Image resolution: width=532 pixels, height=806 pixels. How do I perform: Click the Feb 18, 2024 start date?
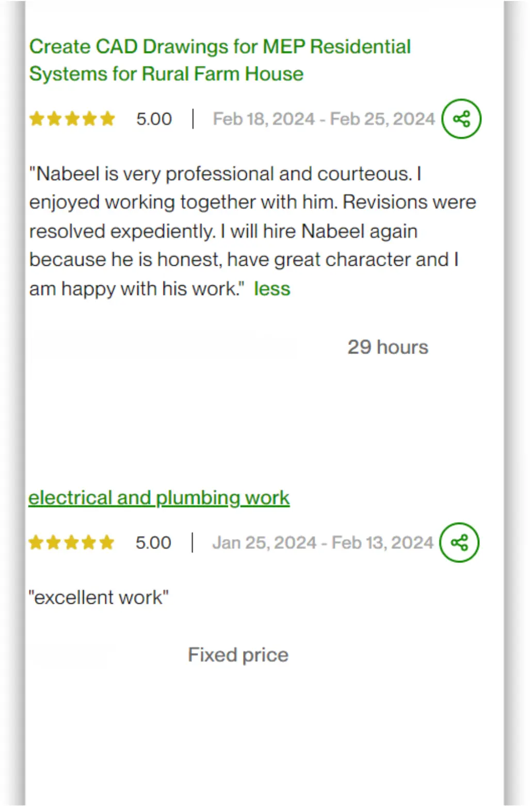(264, 119)
